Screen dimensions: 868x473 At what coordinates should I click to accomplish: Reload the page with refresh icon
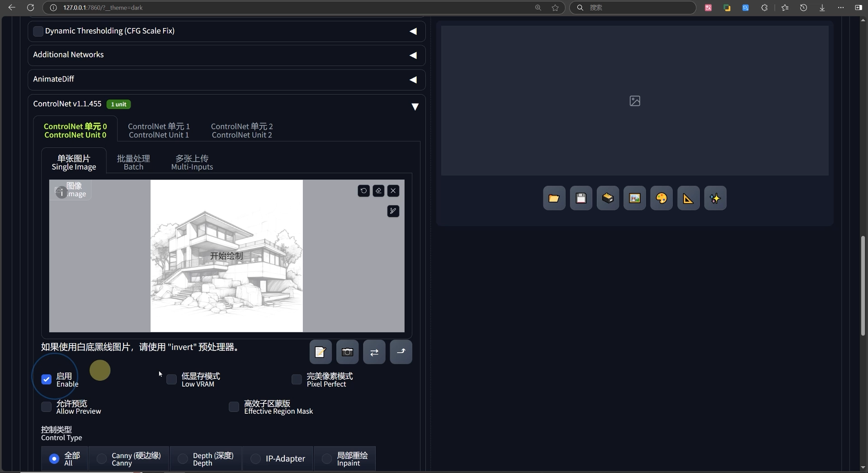coord(30,7)
